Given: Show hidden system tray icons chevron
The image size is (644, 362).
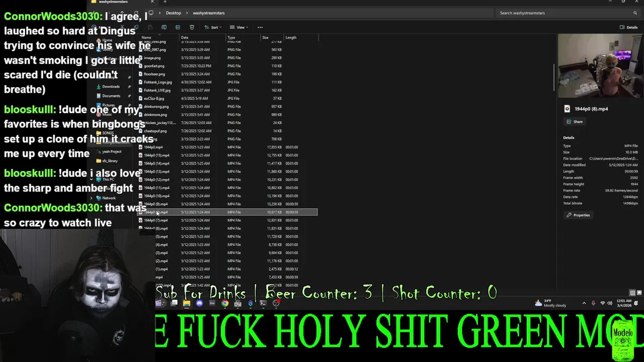Looking at the screenshot, I should click(x=584, y=303).
